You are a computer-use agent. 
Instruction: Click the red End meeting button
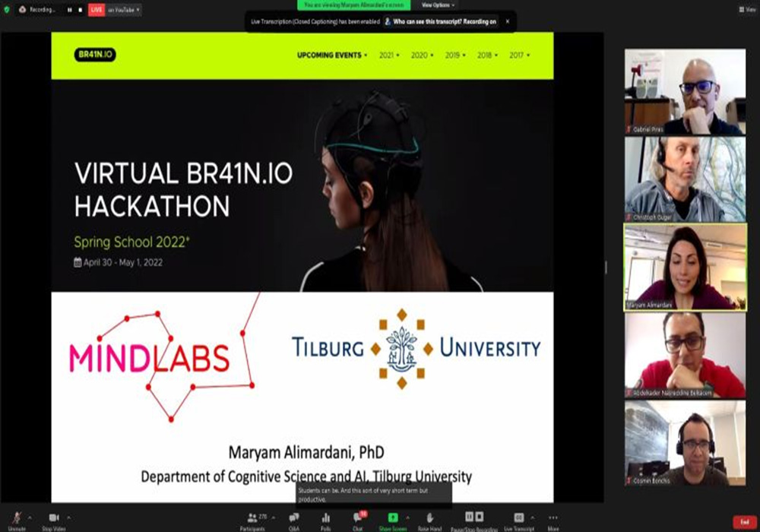[745, 522]
